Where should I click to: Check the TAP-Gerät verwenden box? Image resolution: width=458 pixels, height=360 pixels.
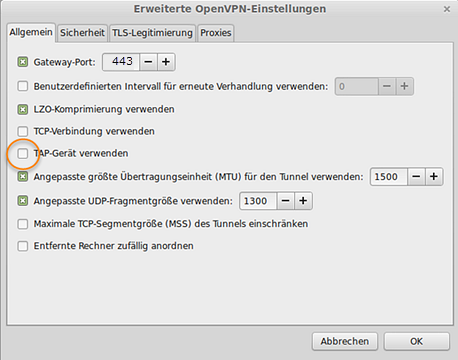(23, 153)
